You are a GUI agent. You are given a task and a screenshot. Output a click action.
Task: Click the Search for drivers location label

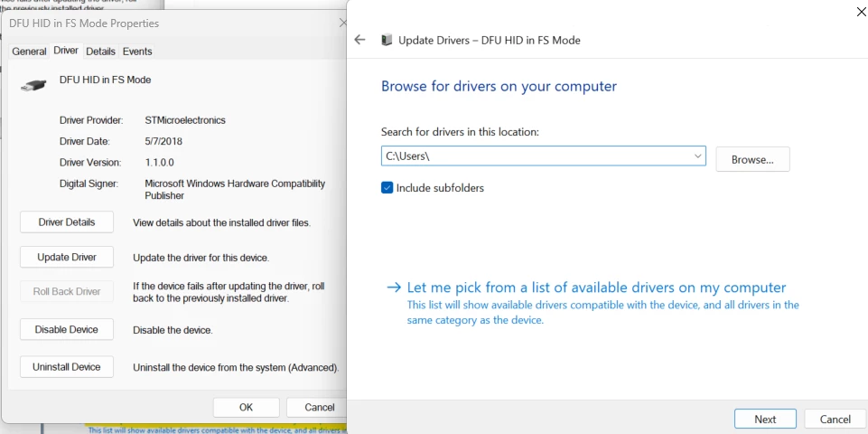(x=460, y=132)
